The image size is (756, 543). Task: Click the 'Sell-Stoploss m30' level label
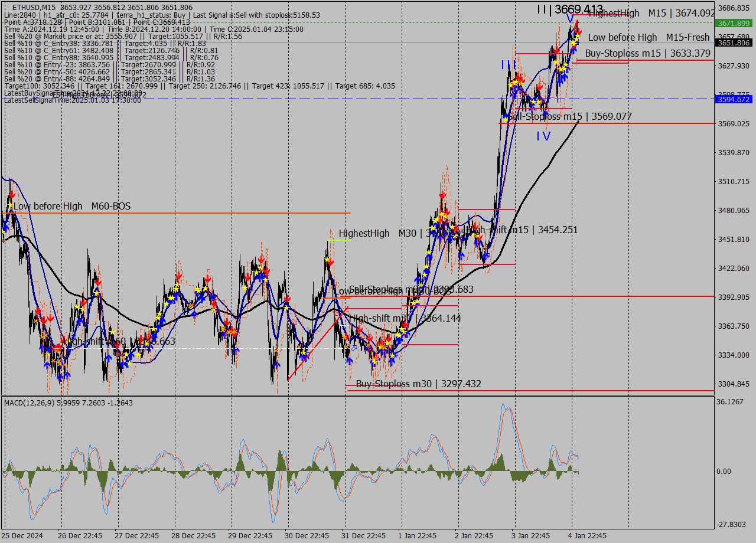click(411, 289)
